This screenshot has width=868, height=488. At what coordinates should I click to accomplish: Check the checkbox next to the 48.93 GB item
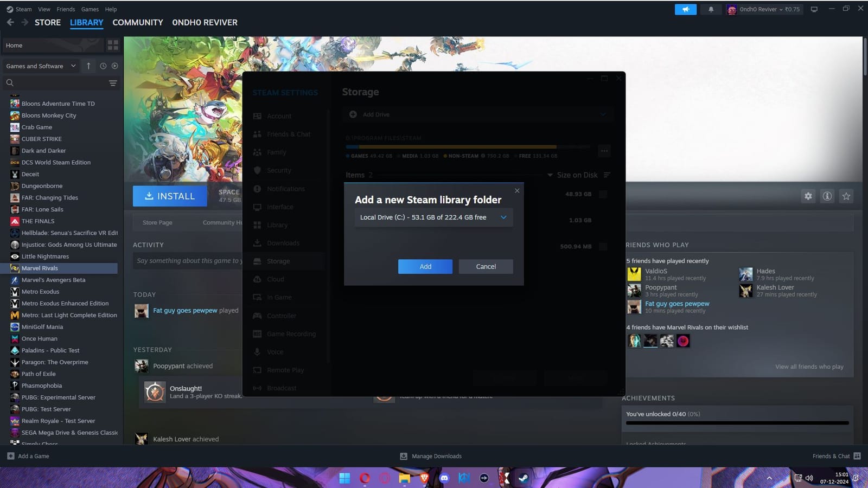603,194
